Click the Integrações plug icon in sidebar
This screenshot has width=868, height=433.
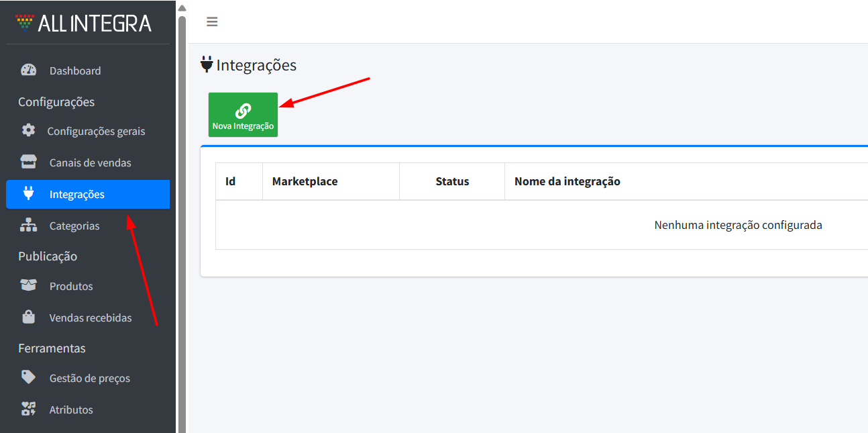[x=28, y=194]
